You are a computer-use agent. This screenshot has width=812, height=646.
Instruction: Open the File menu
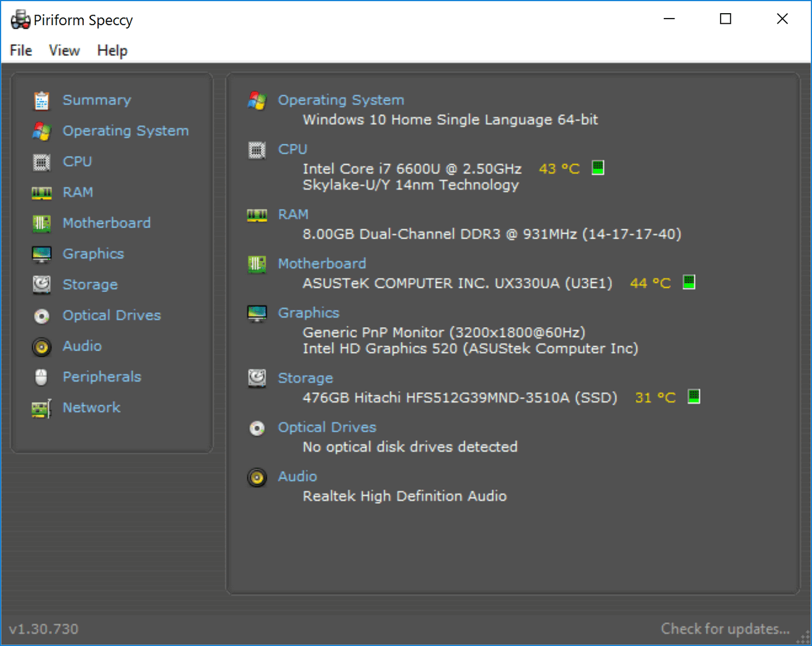(x=21, y=50)
